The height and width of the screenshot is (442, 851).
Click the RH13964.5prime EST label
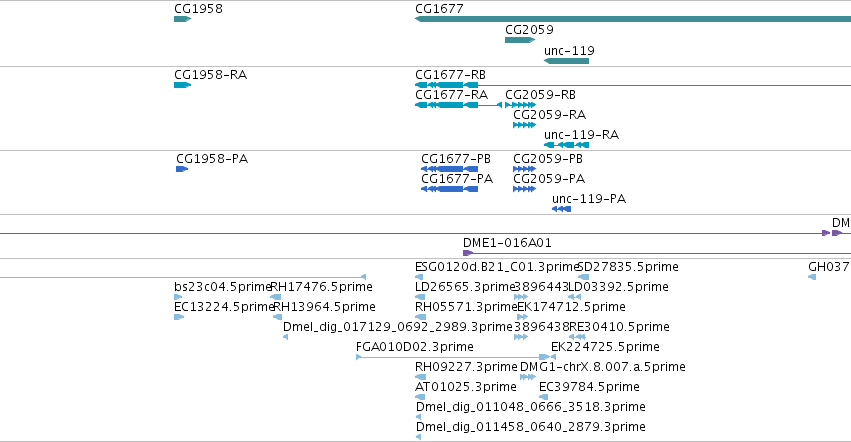click(324, 307)
